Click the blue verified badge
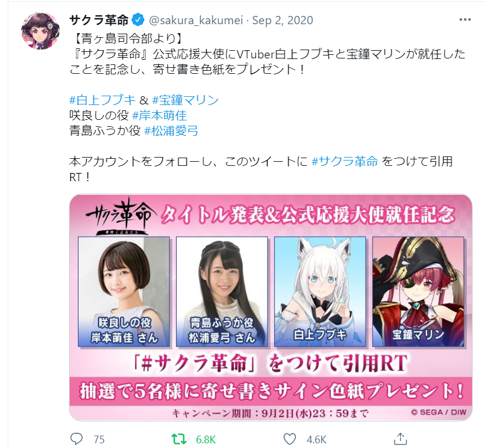This screenshot has width=485, height=448. [x=138, y=20]
